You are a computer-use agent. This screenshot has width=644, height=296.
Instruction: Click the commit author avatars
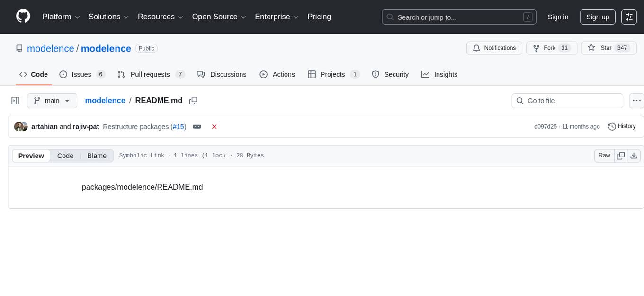click(20, 126)
